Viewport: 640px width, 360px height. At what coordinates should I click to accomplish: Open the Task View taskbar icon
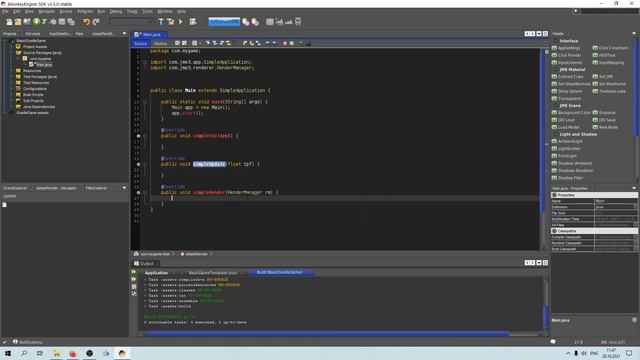click(40, 353)
